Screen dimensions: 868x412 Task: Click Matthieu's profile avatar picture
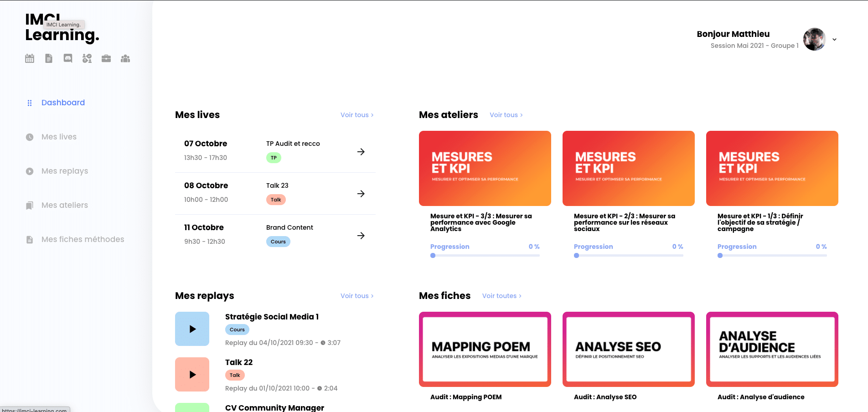tap(814, 40)
